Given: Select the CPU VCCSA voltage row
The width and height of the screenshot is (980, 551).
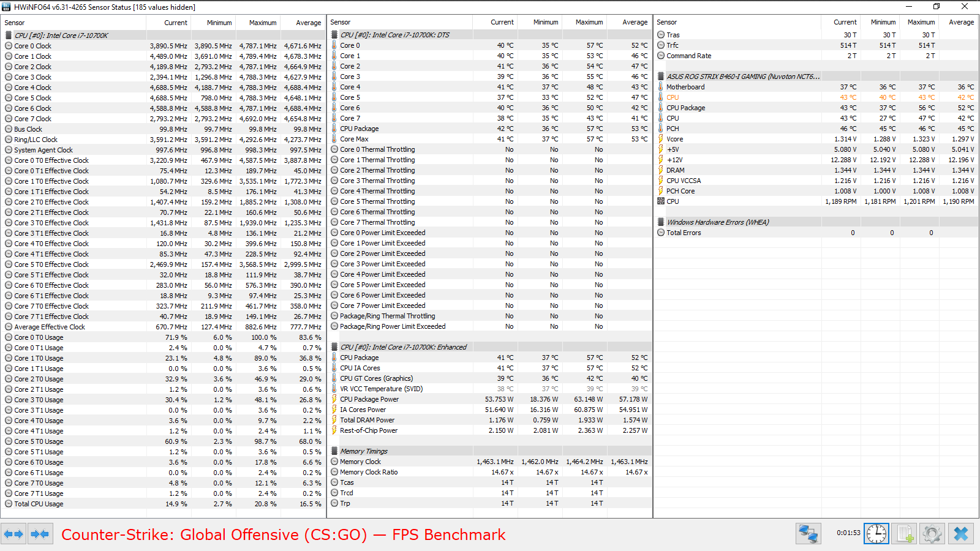Looking at the screenshot, I should (x=816, y=181).
